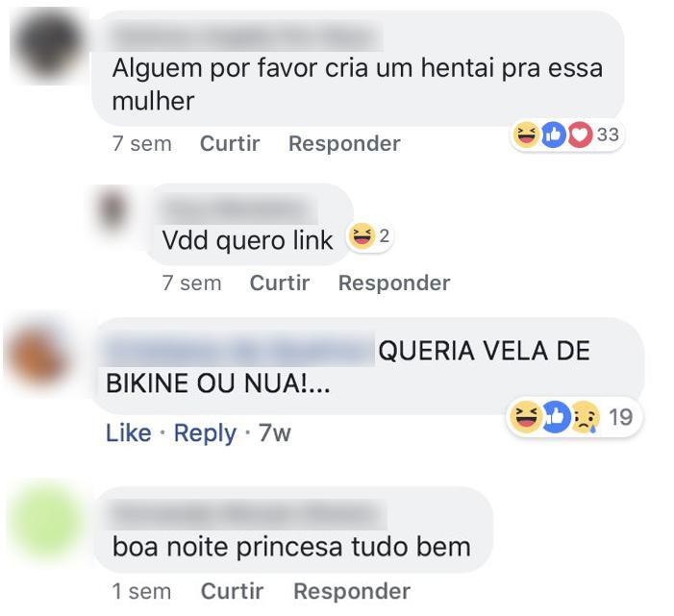Click Curtir under 'Vdd quero link' reply
The image size is (674, 616).
coord(280,283)
